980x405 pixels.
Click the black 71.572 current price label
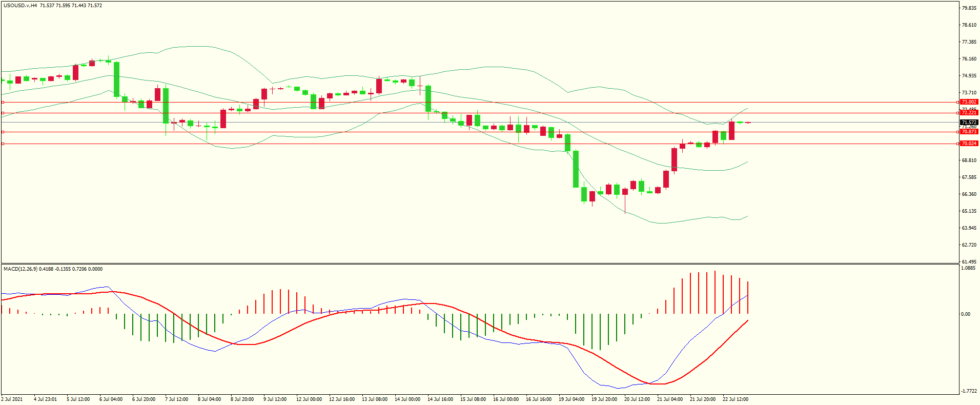[969, 123]
